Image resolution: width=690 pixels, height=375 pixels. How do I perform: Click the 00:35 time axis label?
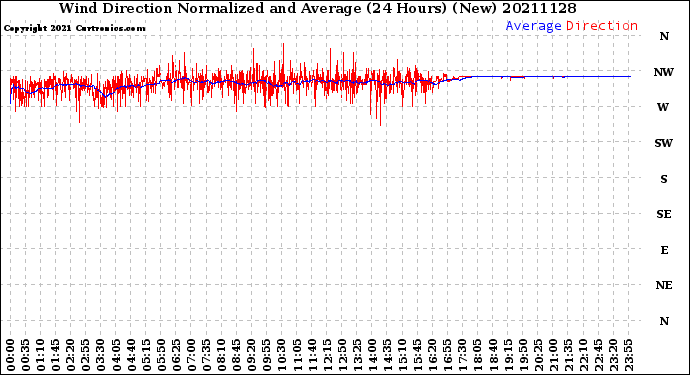click(26, 356)
